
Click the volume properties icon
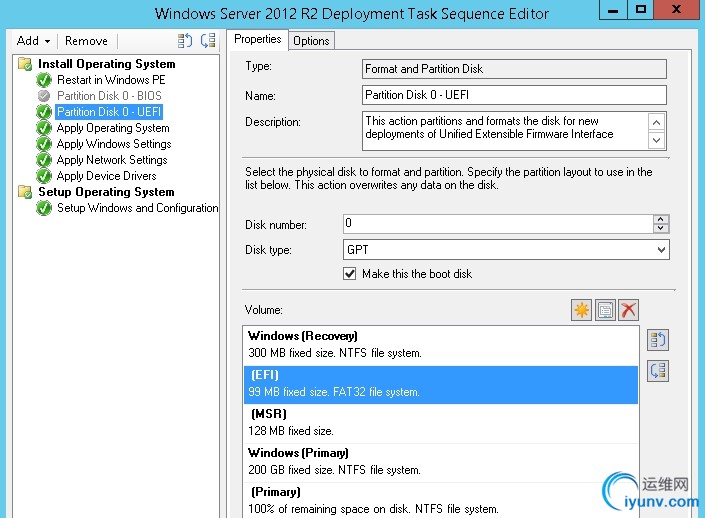tap(605, 310)
